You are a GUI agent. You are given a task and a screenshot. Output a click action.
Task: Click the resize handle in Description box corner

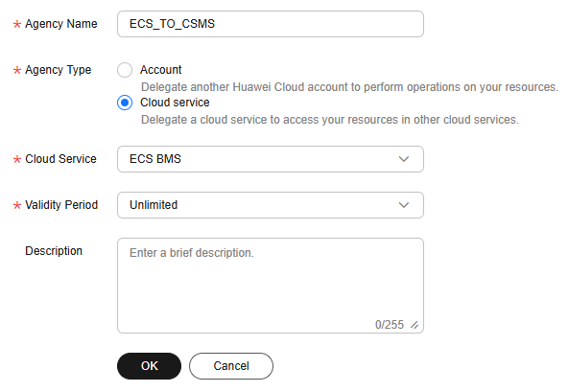[x=415, y=325]
